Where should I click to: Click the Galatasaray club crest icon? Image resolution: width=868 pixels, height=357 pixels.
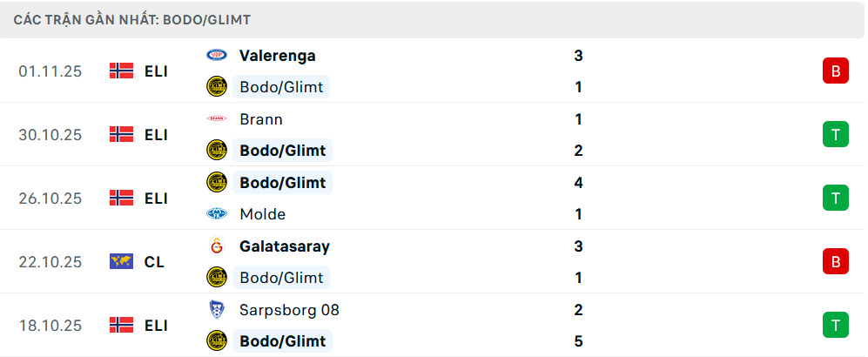pyautogui.click(x=216, y=246)
